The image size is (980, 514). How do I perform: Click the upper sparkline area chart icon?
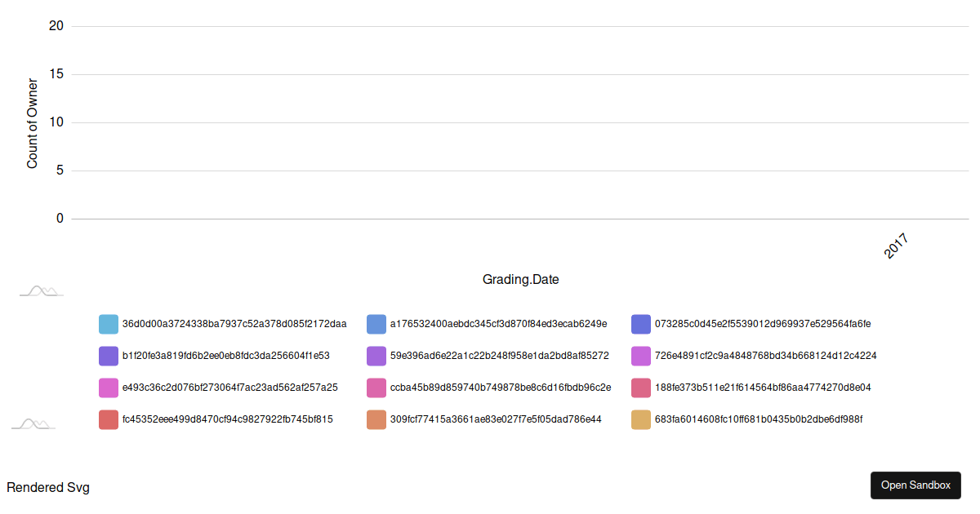tap(40, 290)
